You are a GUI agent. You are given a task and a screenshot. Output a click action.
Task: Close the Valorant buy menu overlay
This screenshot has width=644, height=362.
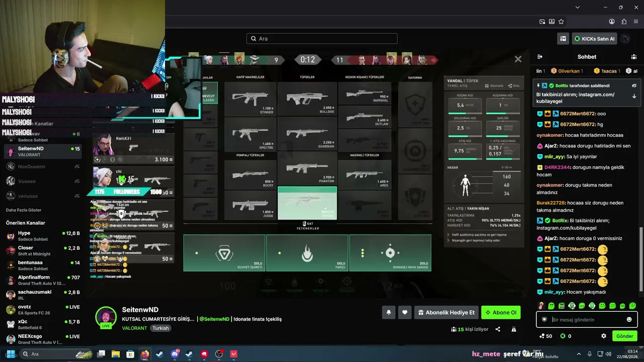pyautogui.click(x=518, y=59)
